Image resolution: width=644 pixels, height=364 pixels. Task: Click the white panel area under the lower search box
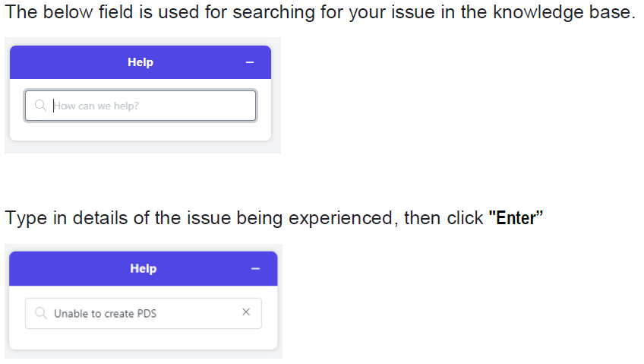[144, 339]
